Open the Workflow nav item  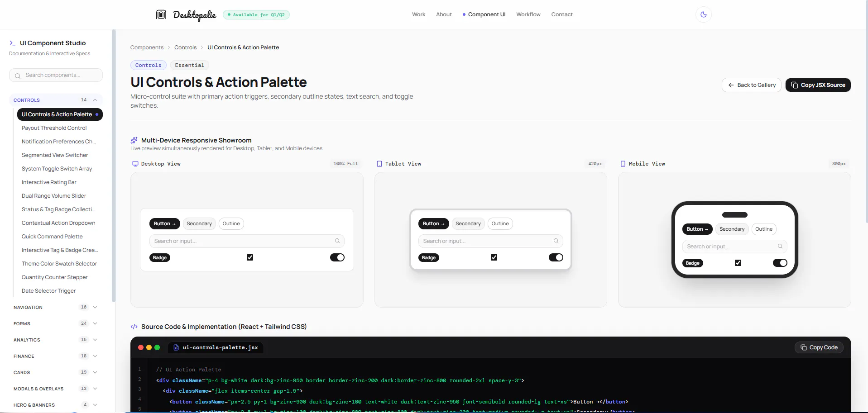click(x=528, y=14)
